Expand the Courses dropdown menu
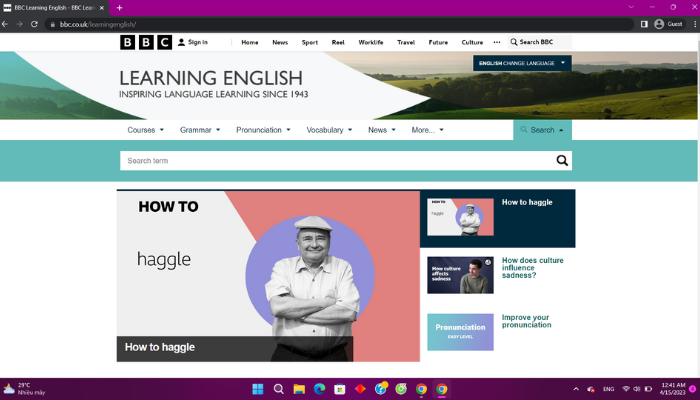 (x=146, y=130)
